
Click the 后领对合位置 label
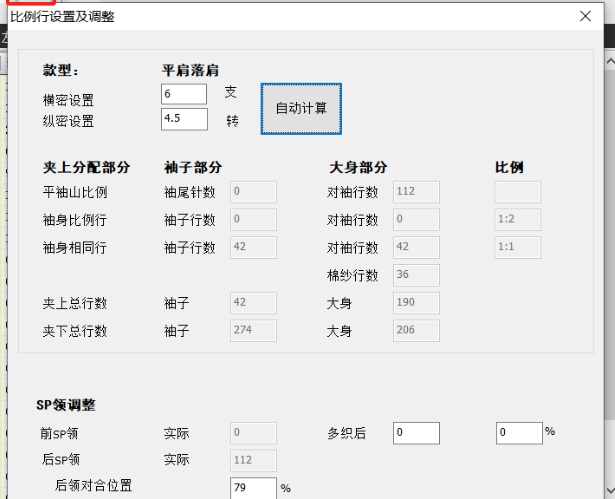[x=93, y=486]
